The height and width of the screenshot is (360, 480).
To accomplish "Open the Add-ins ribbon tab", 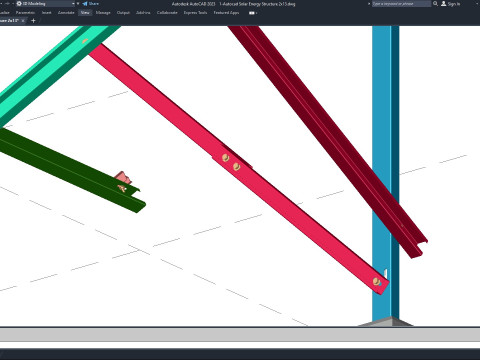I will pos(143,13).
